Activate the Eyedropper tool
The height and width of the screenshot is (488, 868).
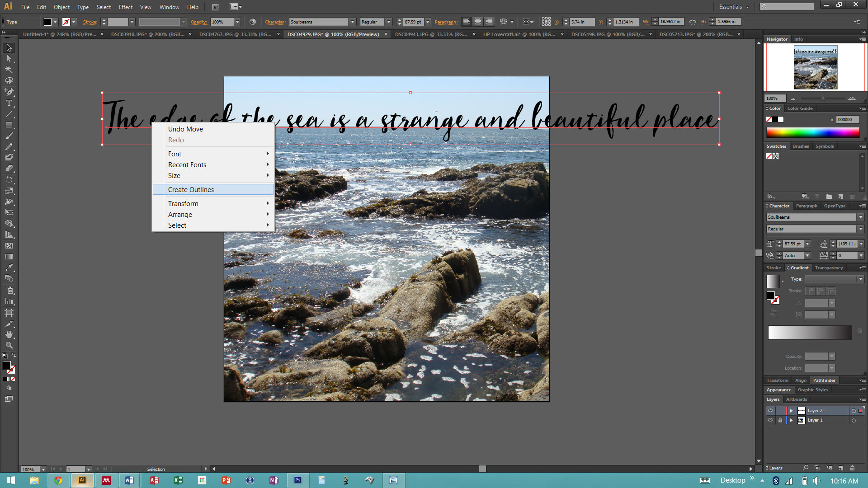coord(9,267)
